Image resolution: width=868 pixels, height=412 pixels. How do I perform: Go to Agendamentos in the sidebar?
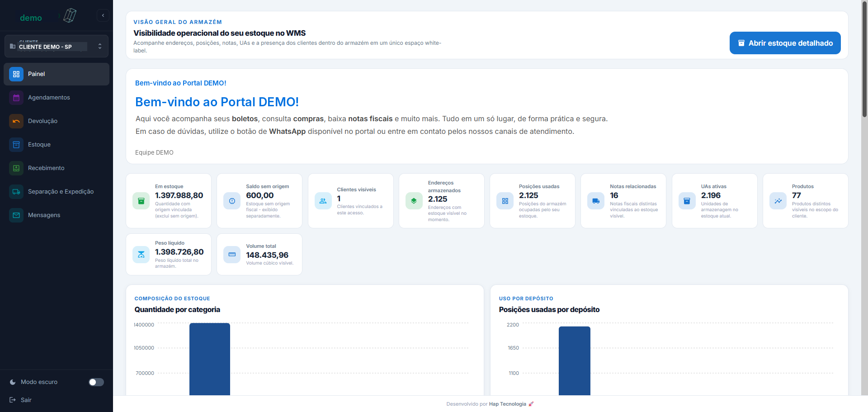57,98
